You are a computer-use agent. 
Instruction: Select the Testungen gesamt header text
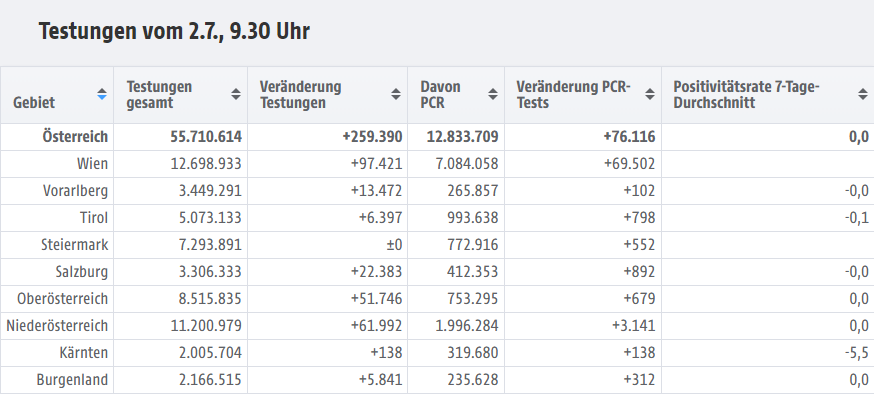159,95
